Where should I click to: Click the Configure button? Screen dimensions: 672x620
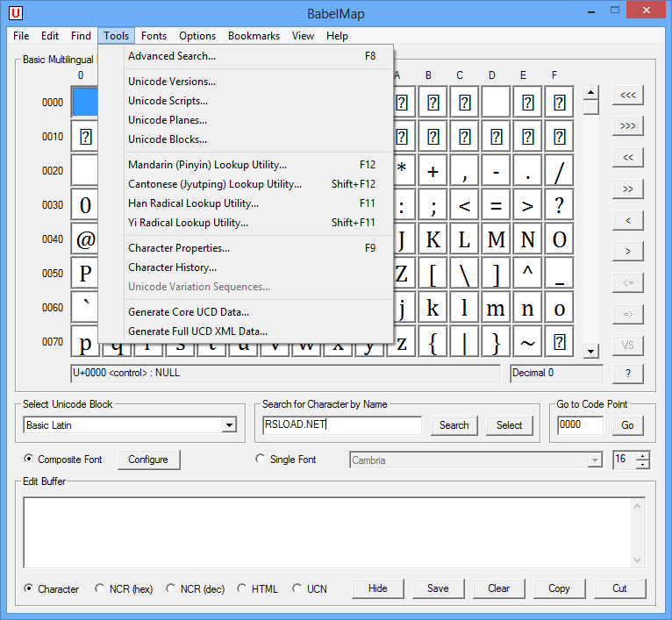point(148,460)
